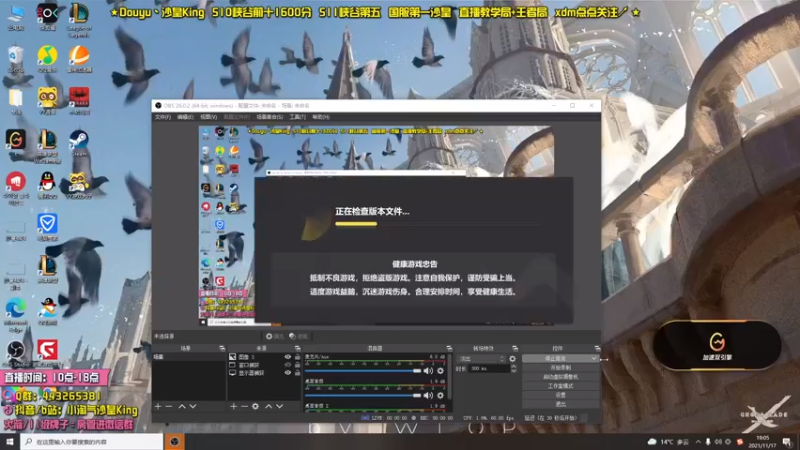The height and width of the screenshot is (450, 800).
Task: Open OBS 设置 settings button
Action: coord(560,395)
